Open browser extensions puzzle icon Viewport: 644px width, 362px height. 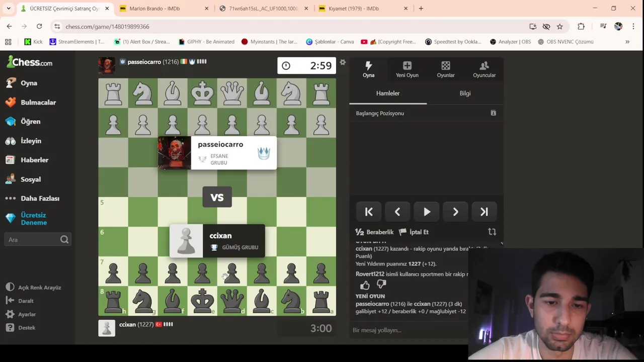coord(581,27)
